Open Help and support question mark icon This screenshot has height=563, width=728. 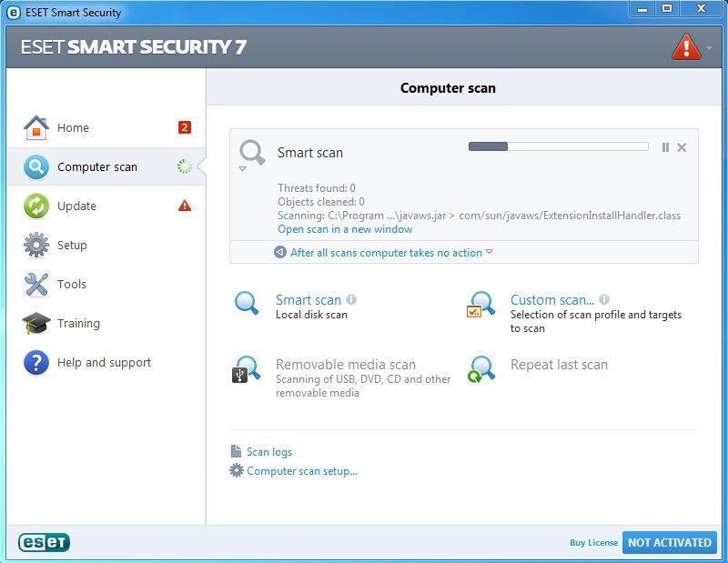35,362
